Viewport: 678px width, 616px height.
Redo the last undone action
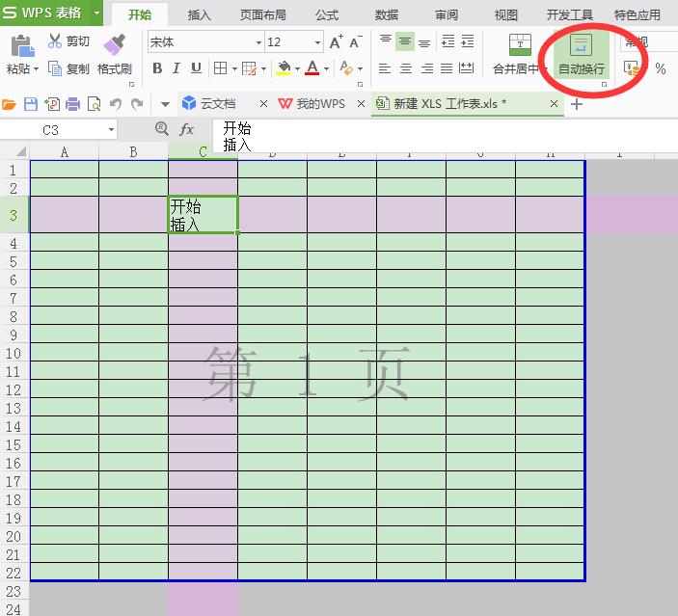[137, 104]
